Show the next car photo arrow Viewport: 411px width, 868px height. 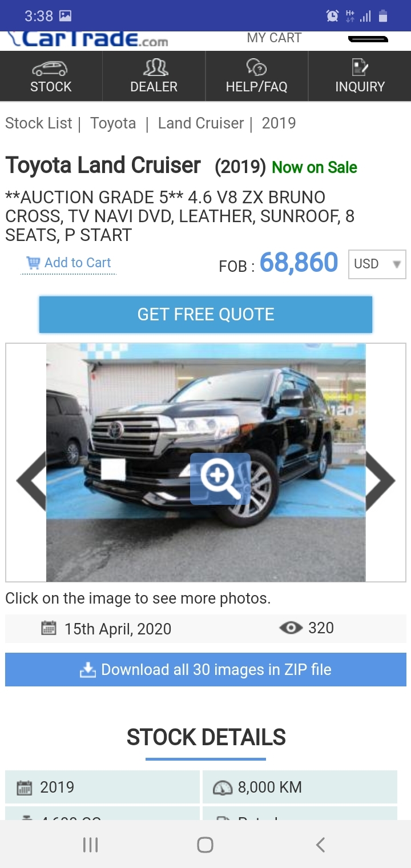[x=380, y=481]
